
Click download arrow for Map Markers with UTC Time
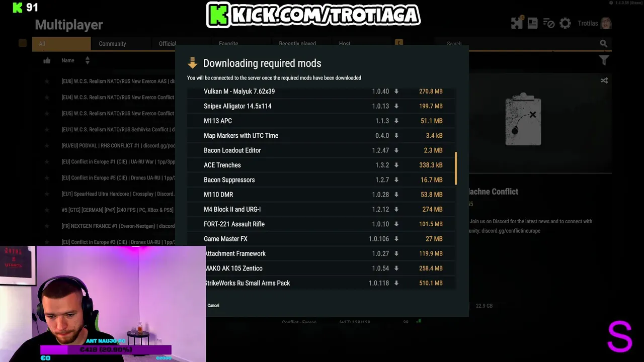pyautogui.click(x=396, y=136)
